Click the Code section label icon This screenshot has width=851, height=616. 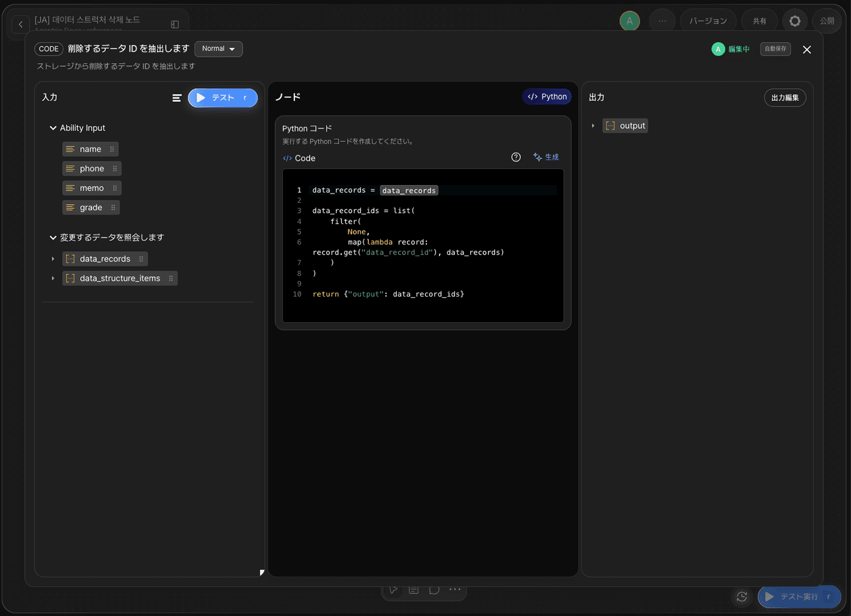coord(287,158)
